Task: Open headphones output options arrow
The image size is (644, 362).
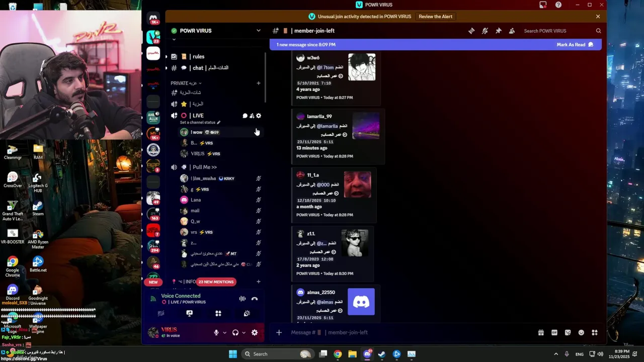Action: (244, 332)
